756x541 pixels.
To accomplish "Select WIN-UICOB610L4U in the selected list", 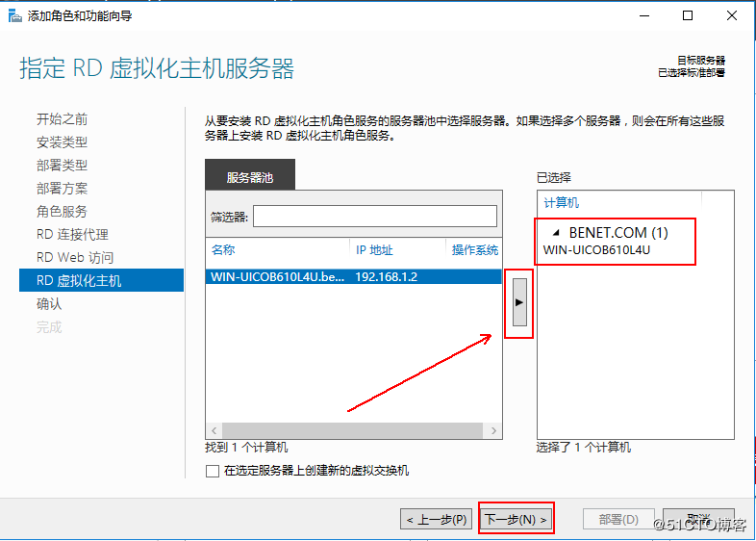I will [x=596, y=250].
